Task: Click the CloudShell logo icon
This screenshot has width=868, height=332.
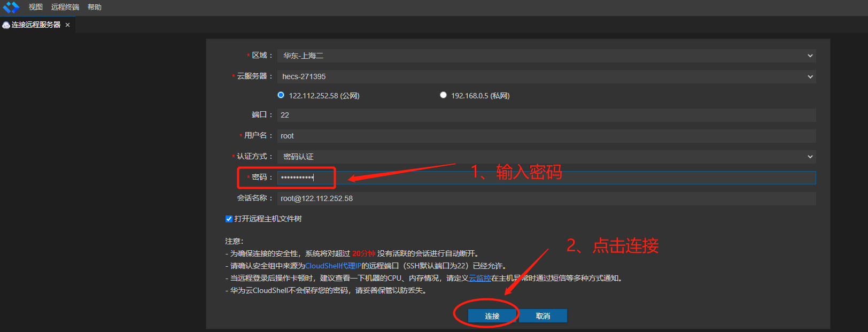Action: click(x=11, y=7)
